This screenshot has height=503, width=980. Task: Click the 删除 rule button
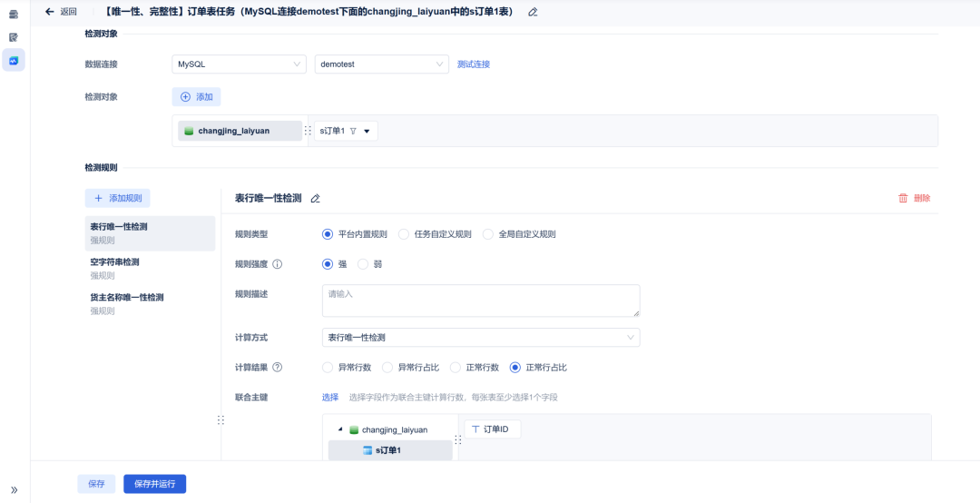[x=922, y=198]
